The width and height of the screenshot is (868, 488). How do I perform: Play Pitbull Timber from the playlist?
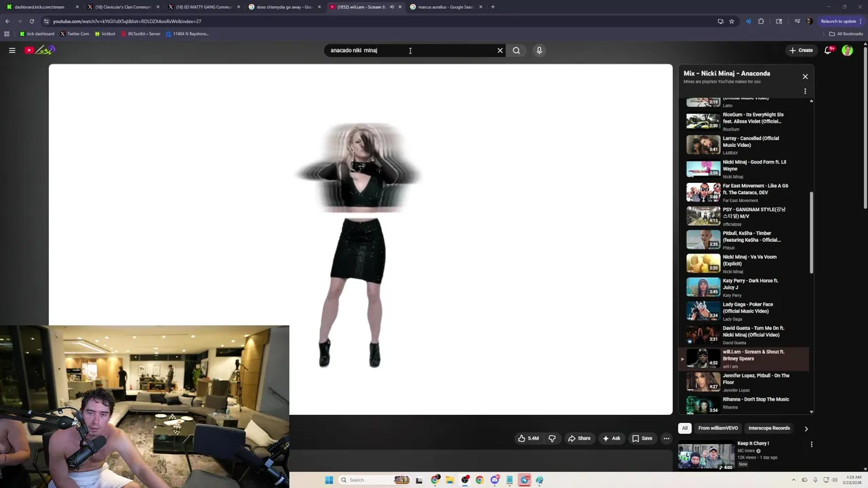click(x=745, y=240)
